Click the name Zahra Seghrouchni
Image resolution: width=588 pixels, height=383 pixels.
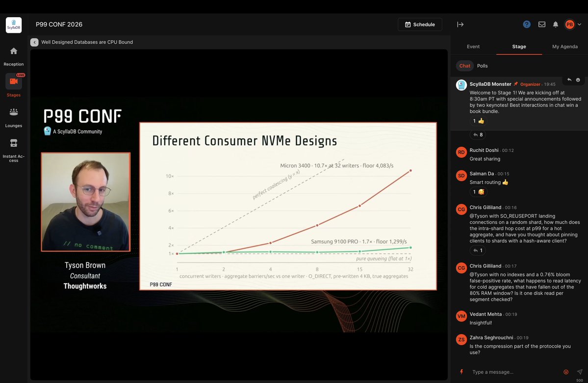pyautogui.click(x=491, y=337)
